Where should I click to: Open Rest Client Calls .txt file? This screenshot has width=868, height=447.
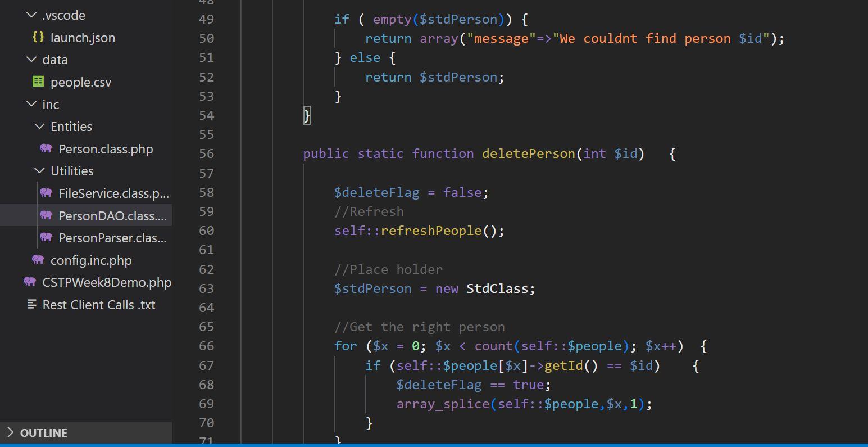pyautogui.click(x=99, y=305)
